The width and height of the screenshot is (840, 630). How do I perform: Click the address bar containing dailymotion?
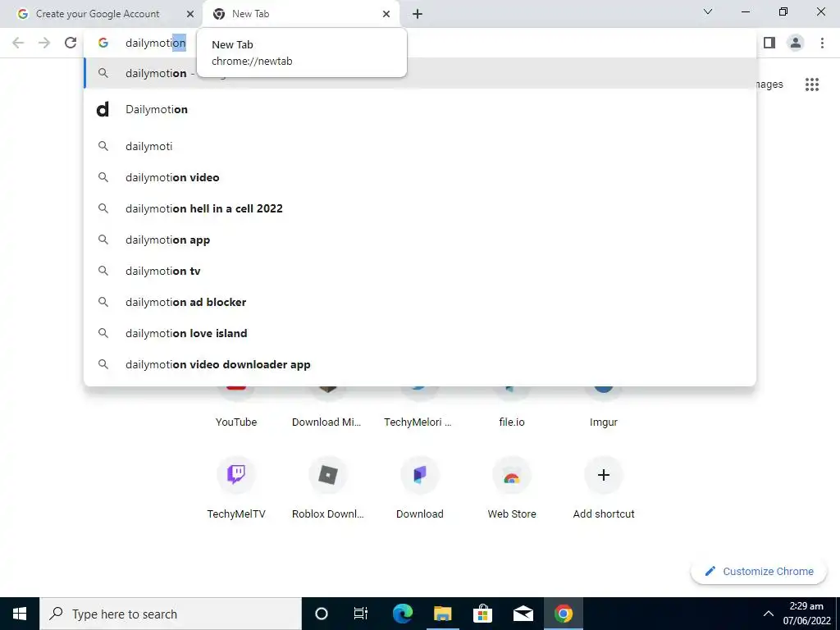point(420,43)
